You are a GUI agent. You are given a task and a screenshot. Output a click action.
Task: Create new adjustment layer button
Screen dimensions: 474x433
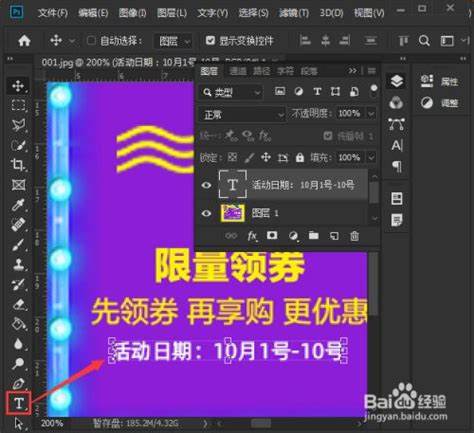[x=293, y=236]
